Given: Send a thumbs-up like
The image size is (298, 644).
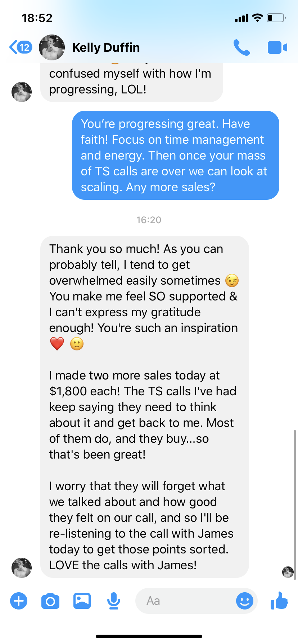Looking at the screenshot, I should click(x=279, y=600).
